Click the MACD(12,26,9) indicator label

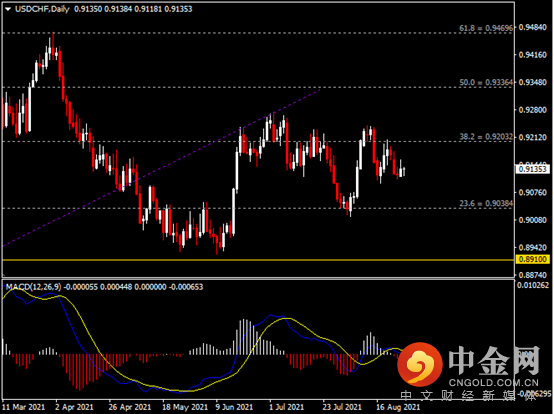tap(33, 287)
